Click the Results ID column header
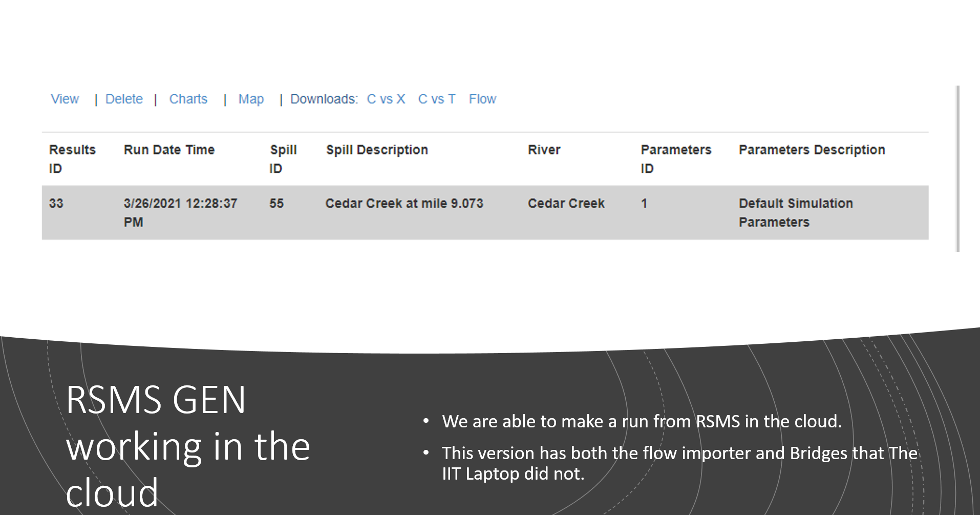Image resolution: width=980 pixels, height=515 pixels. click(72, 159)
